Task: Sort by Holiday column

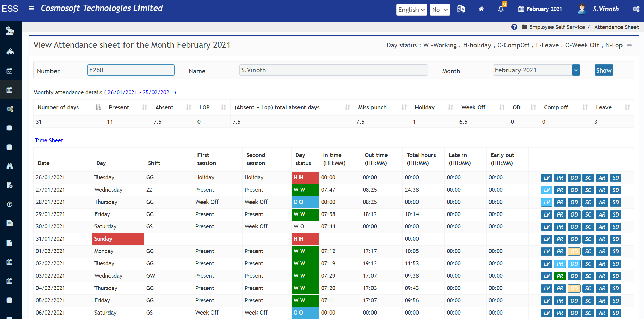Action: coord(434,107)
